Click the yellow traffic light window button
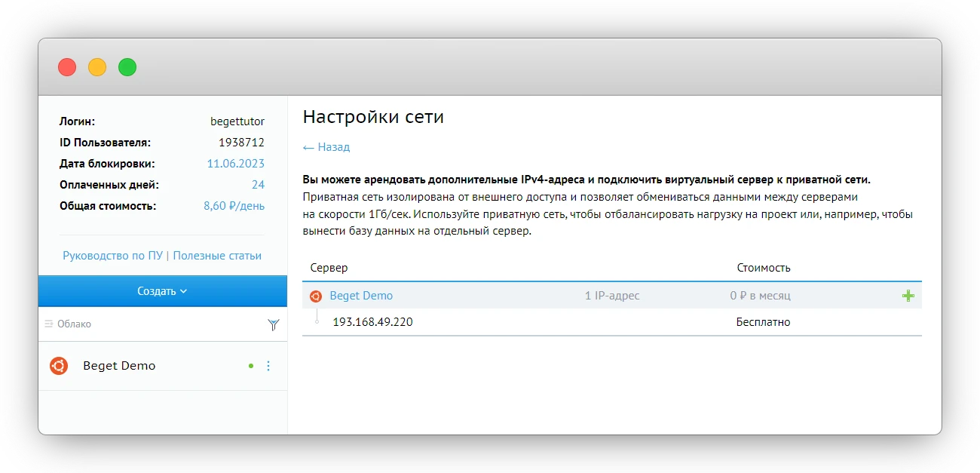This screenshot has height=473, width=980. click(x=96, y=66)
